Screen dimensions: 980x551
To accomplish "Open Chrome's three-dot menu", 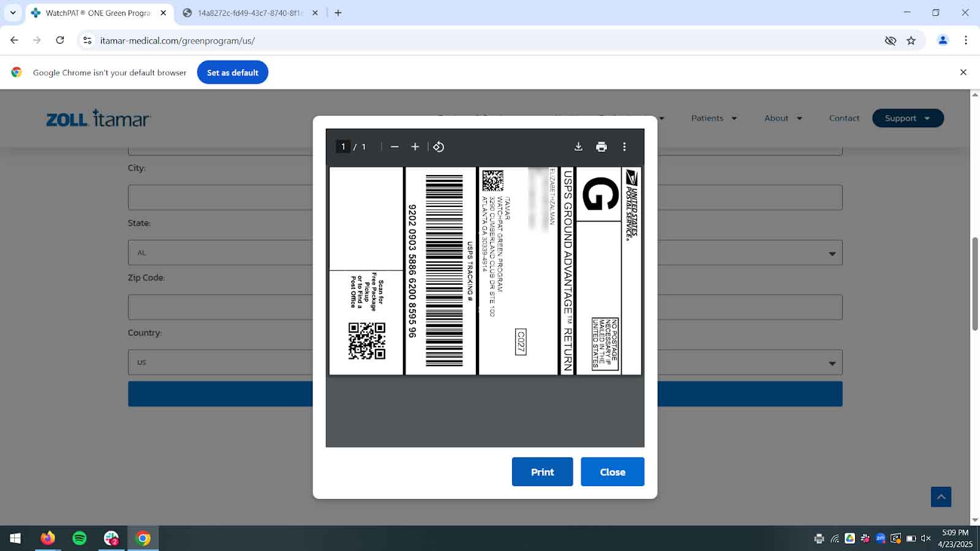I will pos(966,40).
